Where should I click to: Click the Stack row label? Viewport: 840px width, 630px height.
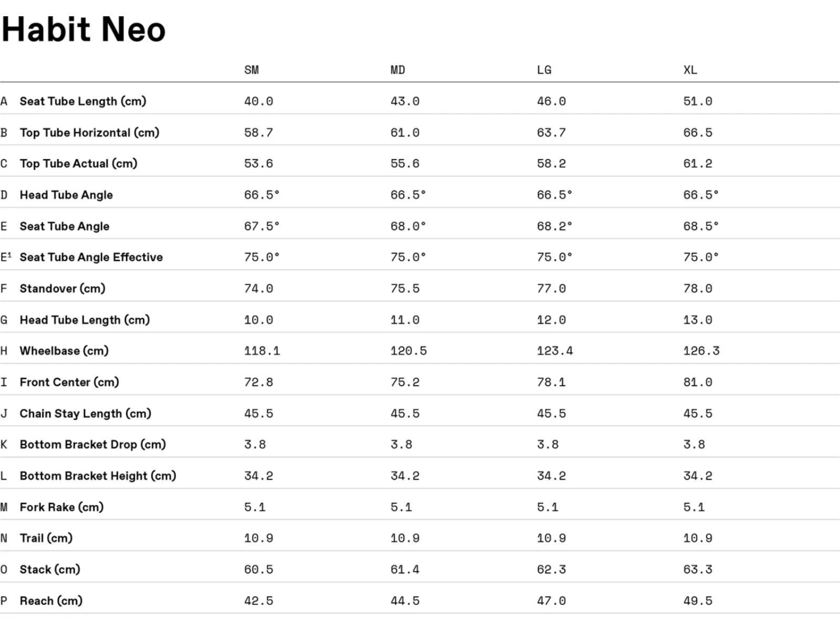(50, 570)
